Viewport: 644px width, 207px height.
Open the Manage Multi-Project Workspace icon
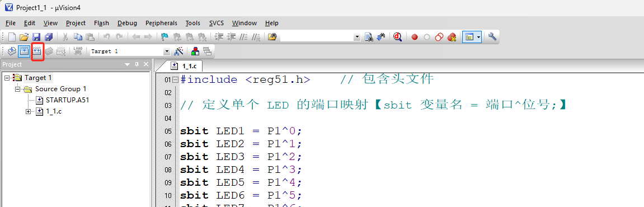[207, 51]
